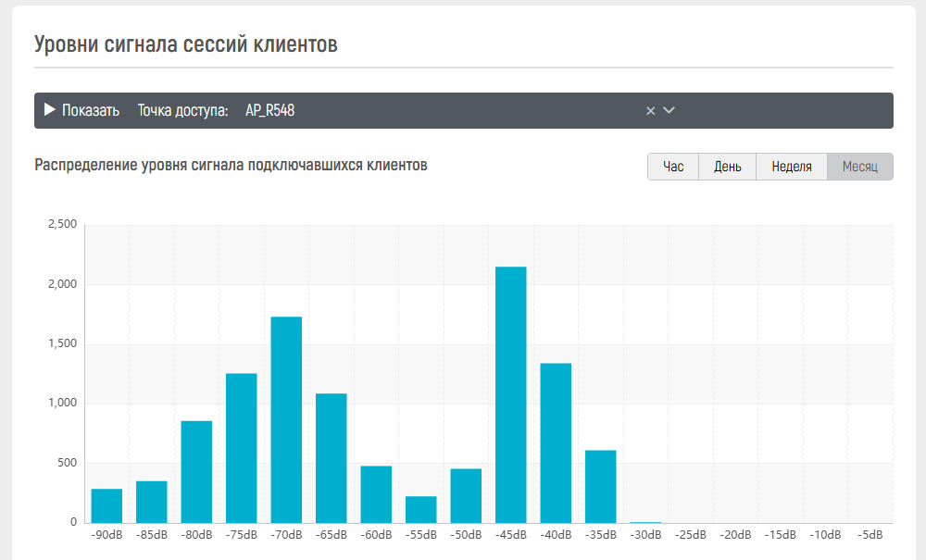Click the '-5dB' axis label
This screenshot has height=560, width=926.
pyautogui.click(x=870, y=535)
